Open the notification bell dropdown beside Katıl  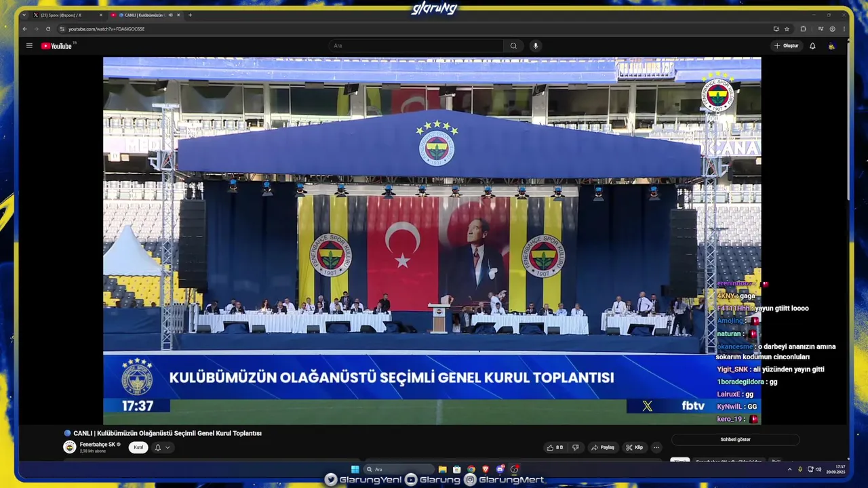pos(162,447)
